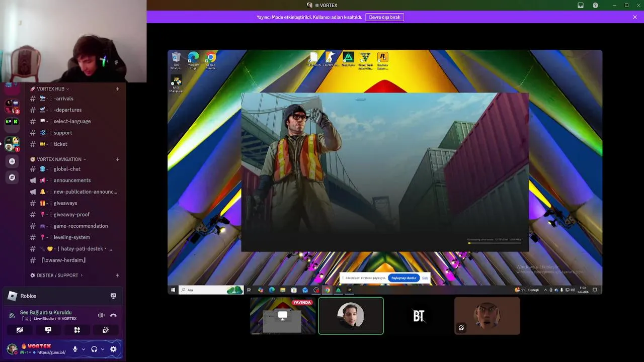Click Paylaşmayı durdur in shared screen
644x362 pixels.
pyautogui.click(x=404, y=278)
